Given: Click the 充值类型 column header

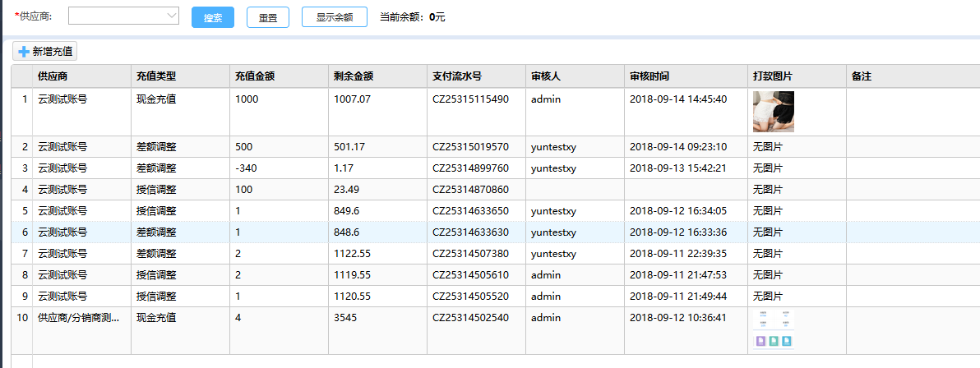Looking at the screenshot, I should tap(156, 76).
